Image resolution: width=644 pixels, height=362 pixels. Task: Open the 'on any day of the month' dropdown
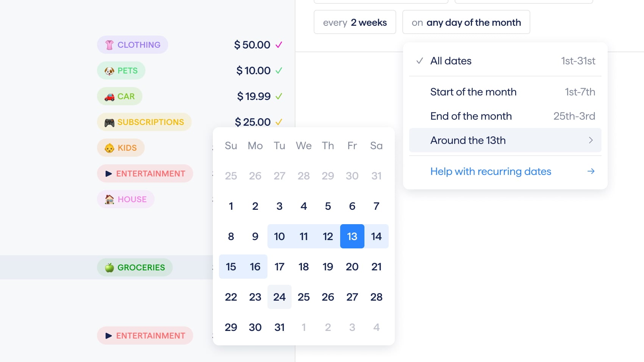466,22
